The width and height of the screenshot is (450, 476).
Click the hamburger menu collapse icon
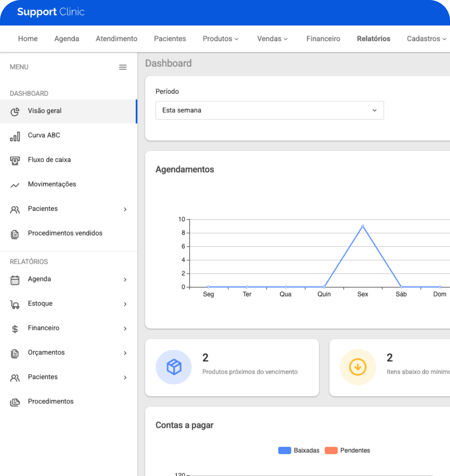123,67
